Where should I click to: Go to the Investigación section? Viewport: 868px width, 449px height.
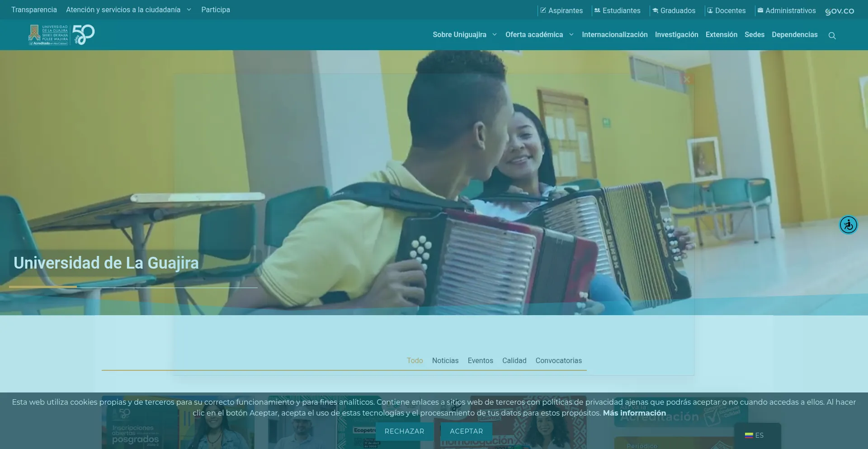pyautogui.click(x=677, y=34)
